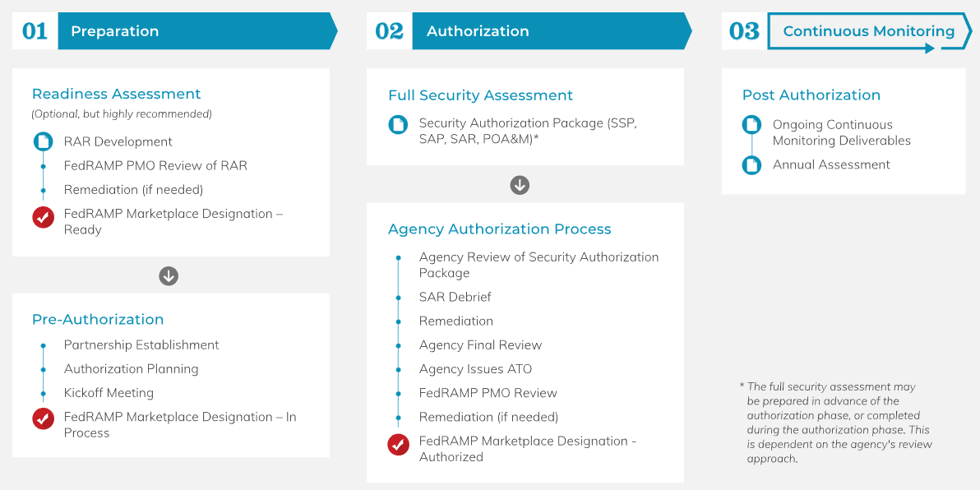Click document icon next to Ongoing Continuous Monitoring
980x490 pixels.
(x=751, y=125)
